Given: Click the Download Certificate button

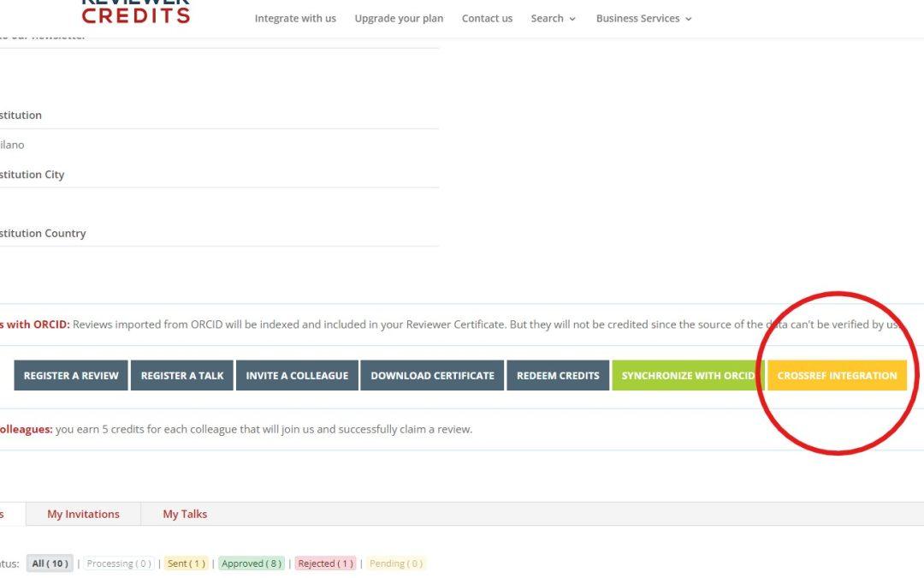Looking at the screenshot, I should tap(432, 376).
